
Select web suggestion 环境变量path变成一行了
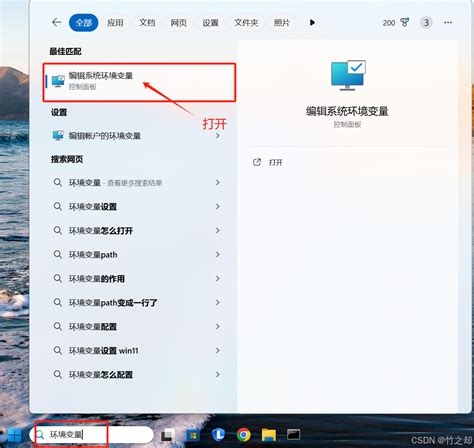click(x=137, y=303)
